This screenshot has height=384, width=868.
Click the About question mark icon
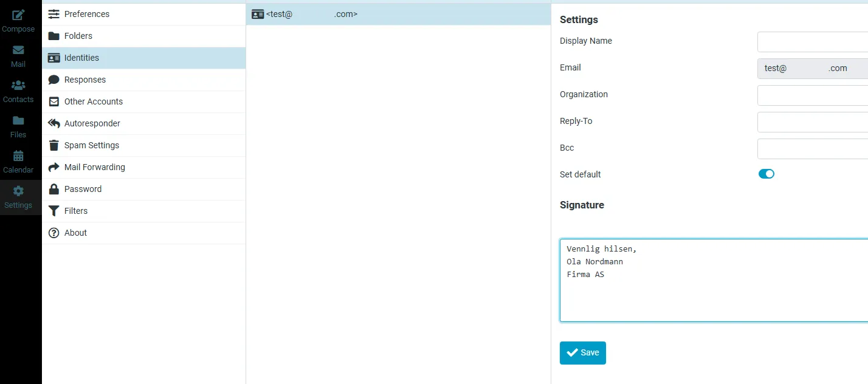click(x=54, y=233)
